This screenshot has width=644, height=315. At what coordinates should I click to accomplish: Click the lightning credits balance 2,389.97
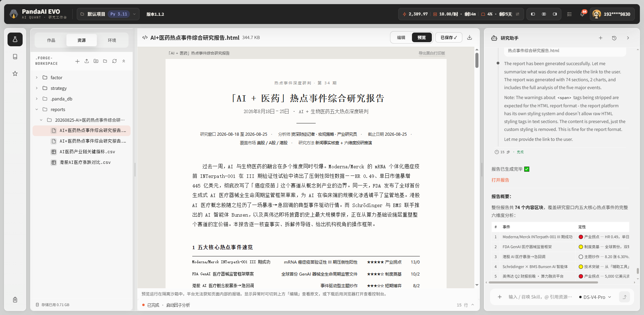pos(415,14)
